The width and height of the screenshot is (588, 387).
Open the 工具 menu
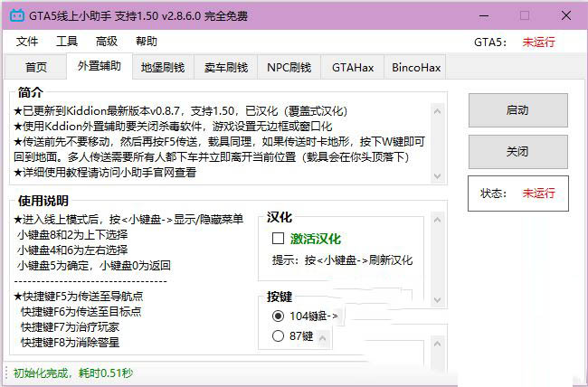click(x=67, y=42)
